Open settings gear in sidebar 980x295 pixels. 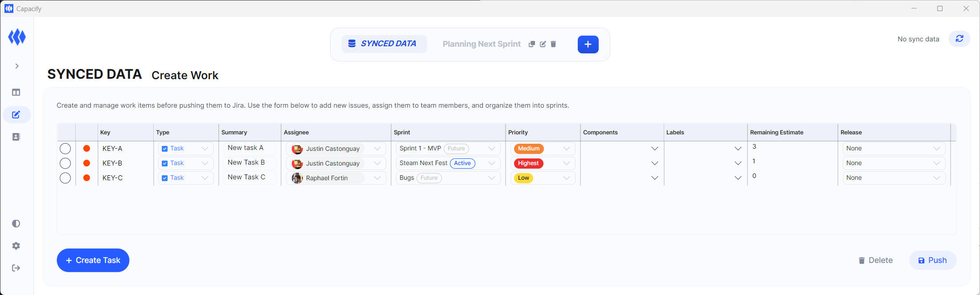click(16, 246)
